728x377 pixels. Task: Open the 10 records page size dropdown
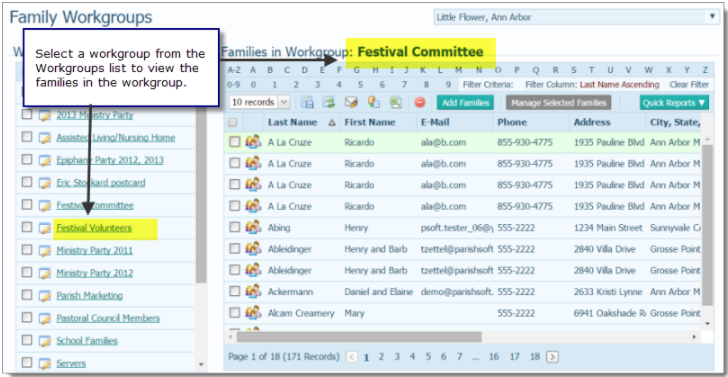[260, 103]
